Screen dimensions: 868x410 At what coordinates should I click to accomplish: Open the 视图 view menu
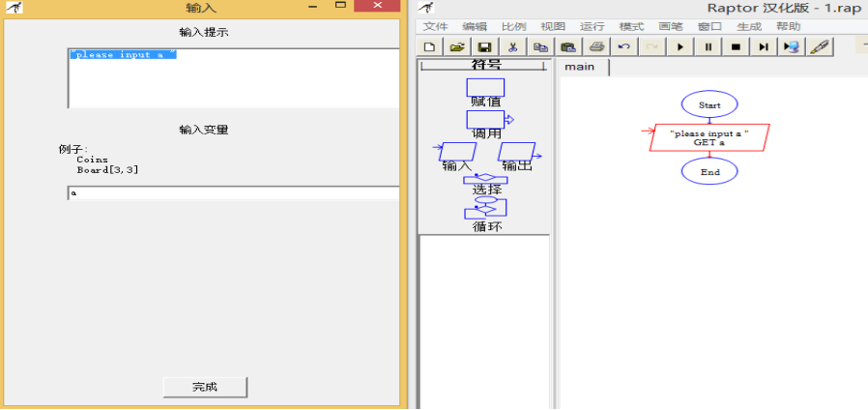(x=553, y=27)
